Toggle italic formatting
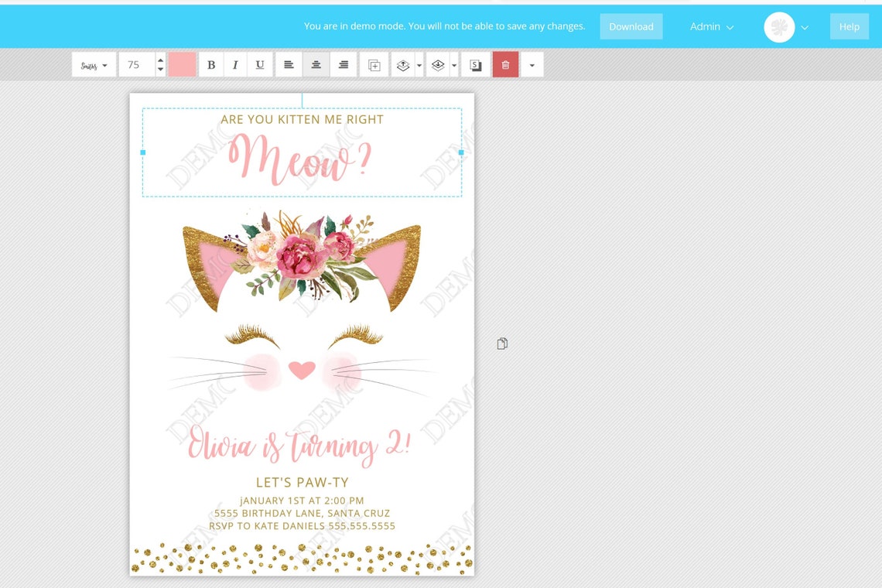Screen dimensions: 882x588 [x=235, y=64]
